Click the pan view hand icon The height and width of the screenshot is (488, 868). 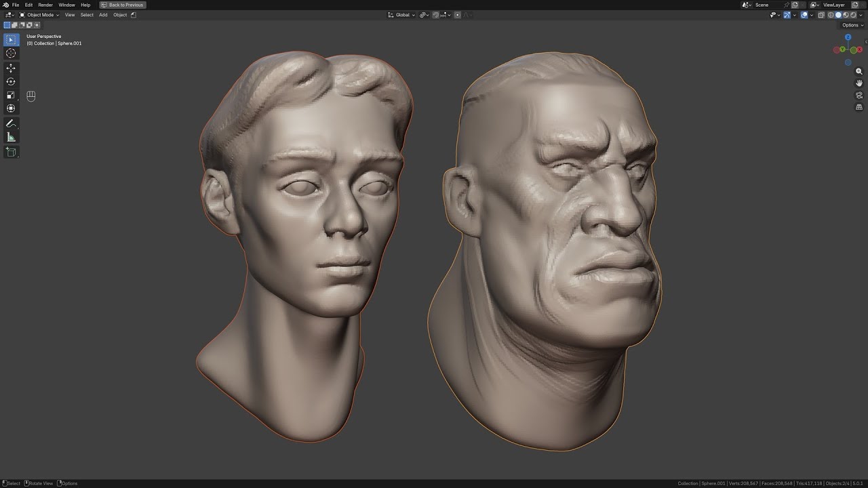(x=859, y=83)
